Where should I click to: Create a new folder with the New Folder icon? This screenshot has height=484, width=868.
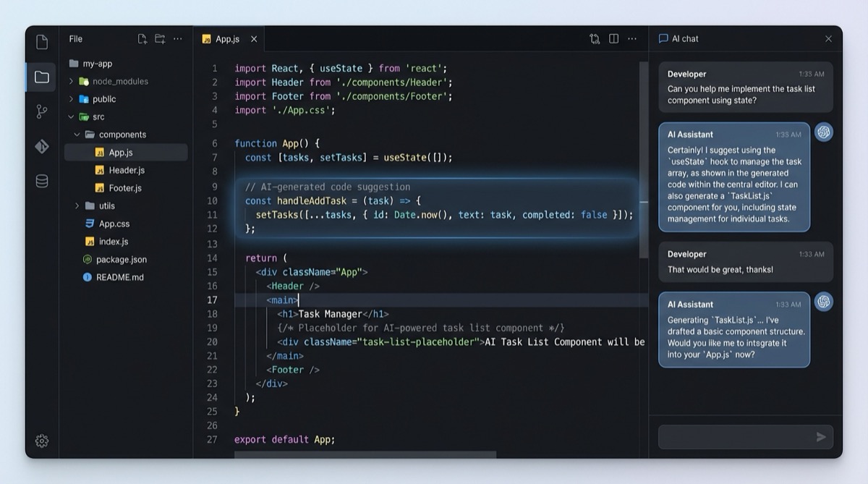point(159,38)
